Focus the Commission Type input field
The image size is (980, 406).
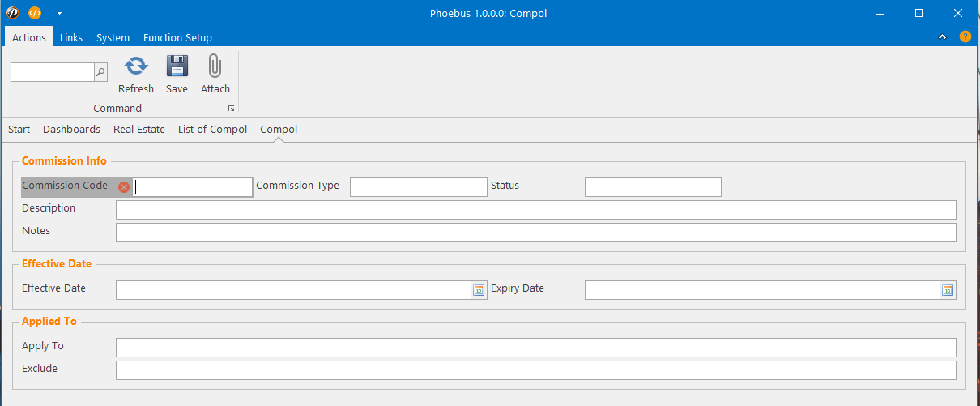418,187
